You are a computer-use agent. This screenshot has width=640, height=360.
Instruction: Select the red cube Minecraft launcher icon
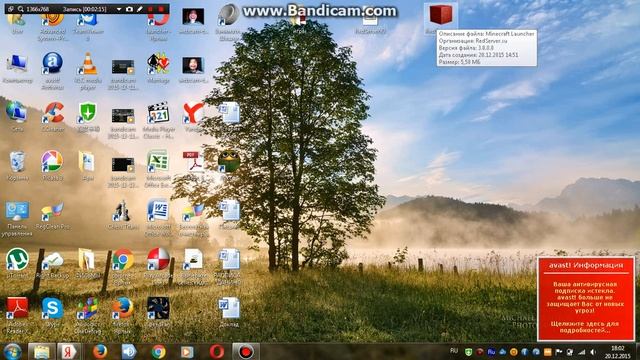[441, 15]
